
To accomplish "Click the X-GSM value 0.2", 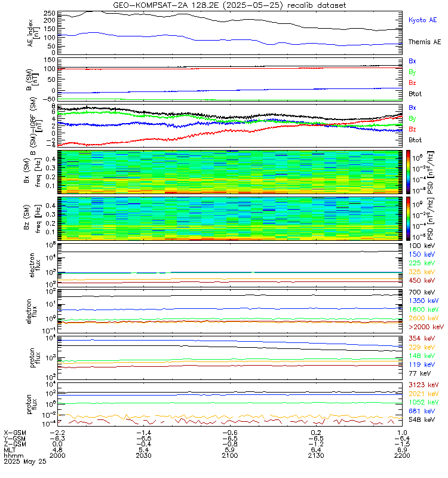I will [316, 433].
